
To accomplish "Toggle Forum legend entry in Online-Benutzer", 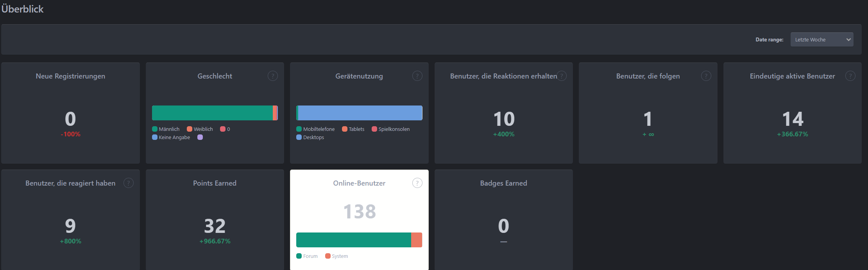I will [x=307, y=256].
